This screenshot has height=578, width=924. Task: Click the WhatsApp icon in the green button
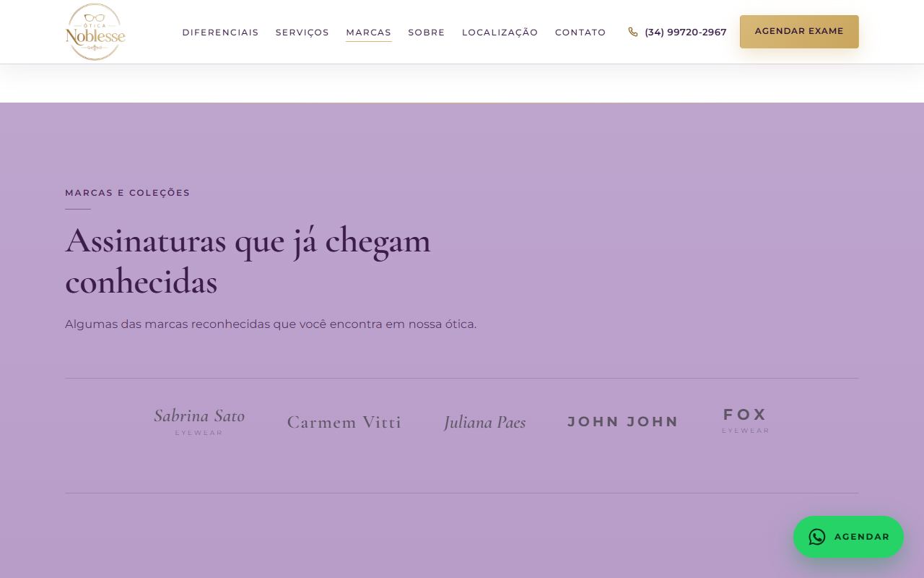click(817, 537)
